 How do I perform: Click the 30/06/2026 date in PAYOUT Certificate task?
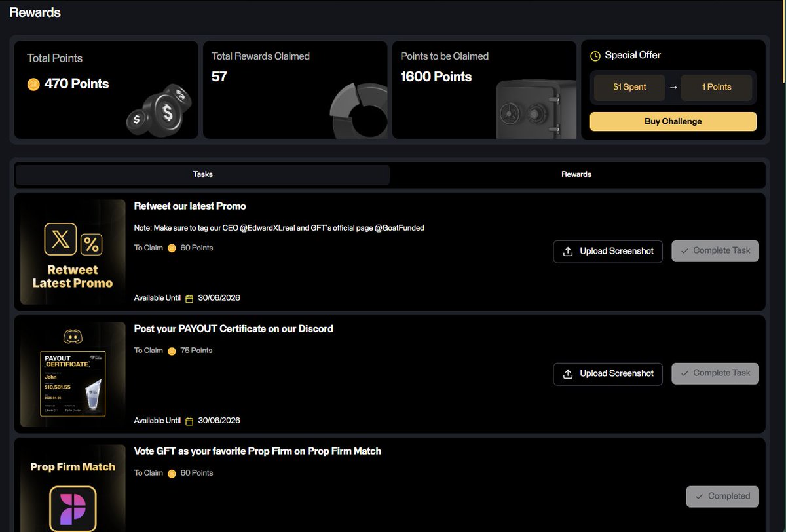coord(219,421)
